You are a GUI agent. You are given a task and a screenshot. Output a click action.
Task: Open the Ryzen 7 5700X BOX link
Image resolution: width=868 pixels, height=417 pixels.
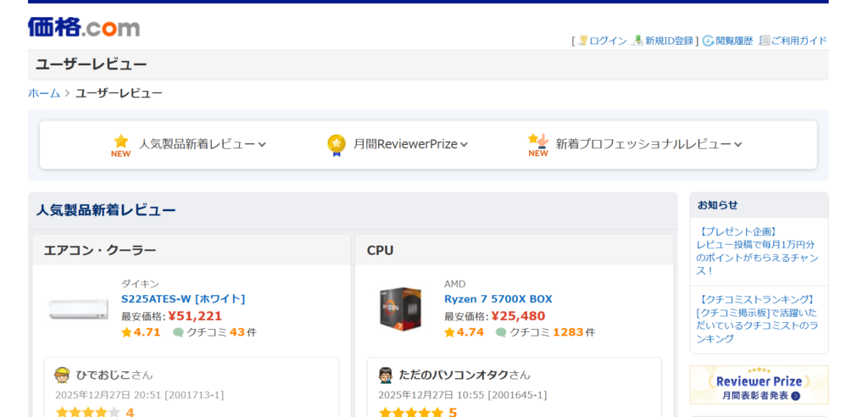coord(498,299)
